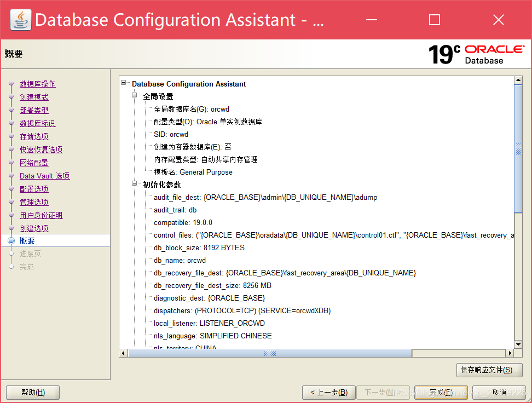Viewport: 532px width, 403px height.
Task: Select the SID: orcwd row
Action: coord(171,135)
